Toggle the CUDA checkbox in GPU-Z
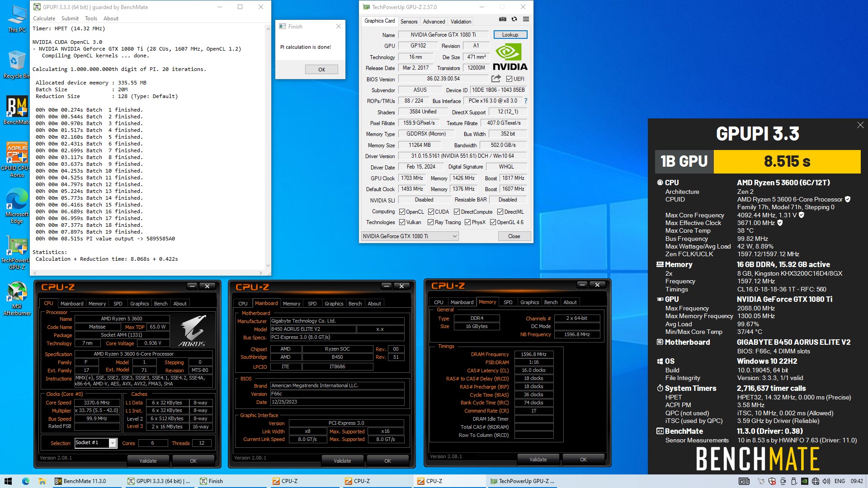This screenshot has width=868, height=488. click(x=431, y=212)
